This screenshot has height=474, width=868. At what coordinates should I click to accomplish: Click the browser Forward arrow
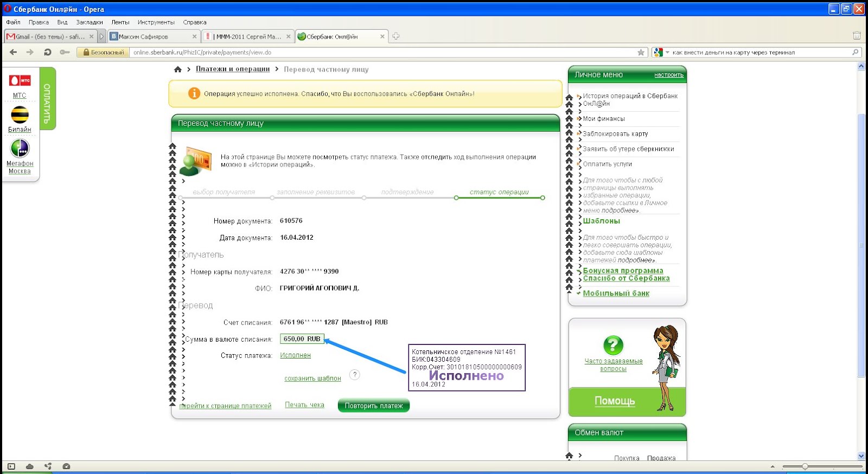coord(30,52)
